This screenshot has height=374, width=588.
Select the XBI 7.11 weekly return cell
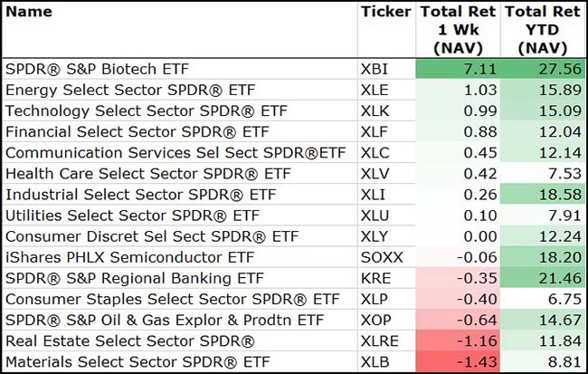click(457, 69)
